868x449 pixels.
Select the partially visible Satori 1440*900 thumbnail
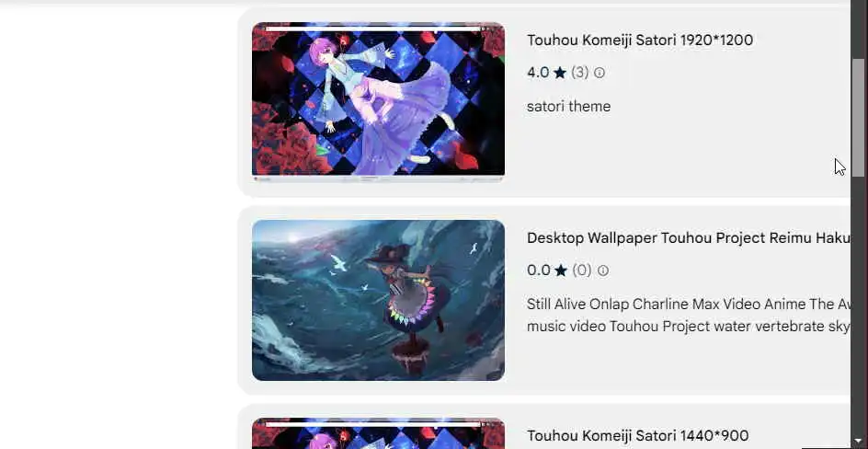[378, 433]
